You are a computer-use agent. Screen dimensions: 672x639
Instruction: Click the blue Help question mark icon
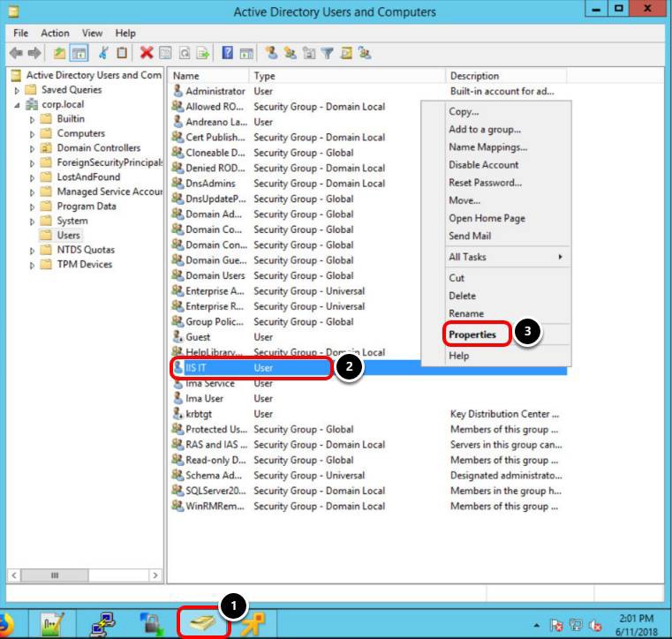point(228,53)
